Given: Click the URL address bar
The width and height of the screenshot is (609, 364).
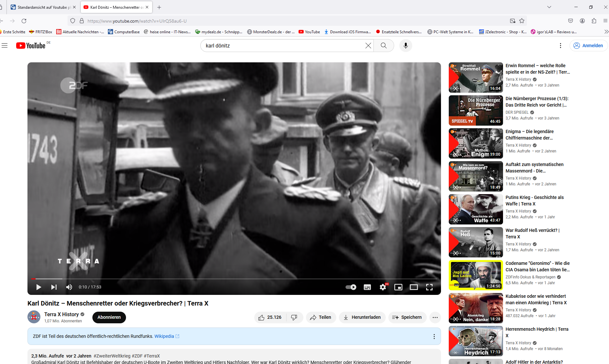Looking at the screenshot, I should (297, 21).
